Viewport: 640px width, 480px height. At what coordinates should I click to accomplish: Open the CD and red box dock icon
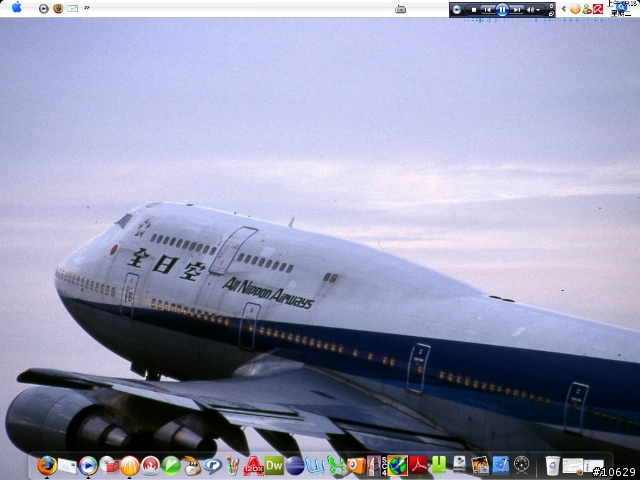click(109, 465)
